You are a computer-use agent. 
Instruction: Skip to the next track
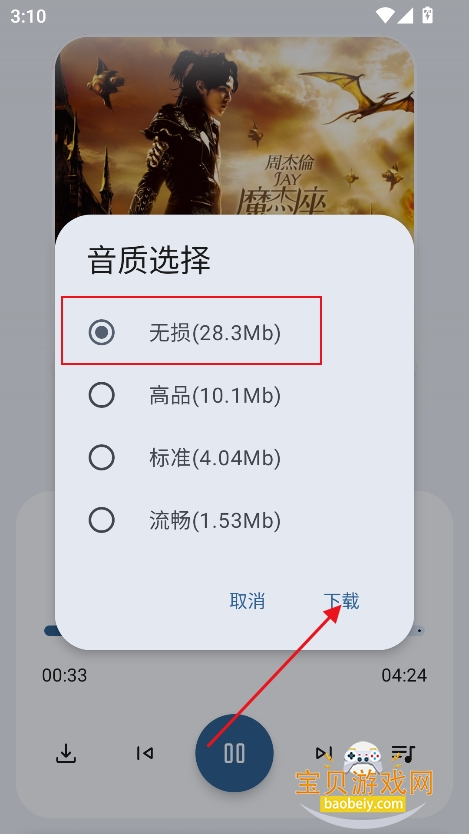point(323,753)
